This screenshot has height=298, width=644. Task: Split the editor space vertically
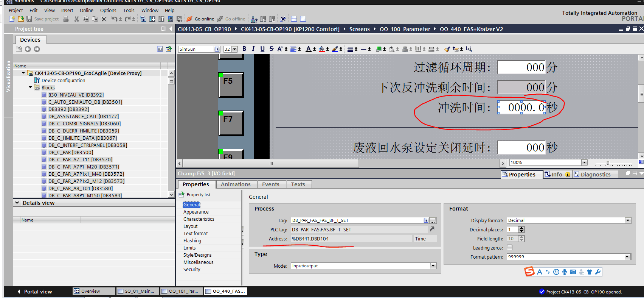click(303, 19)
